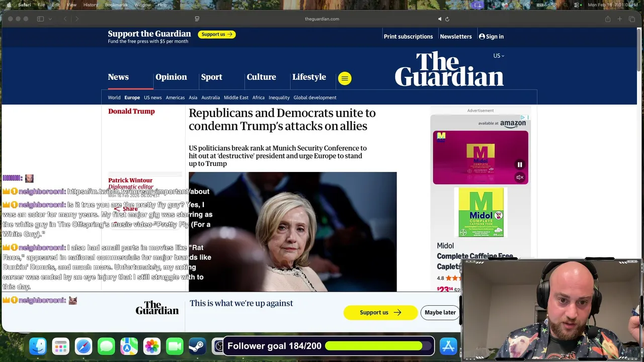Open Middle East subsection link
This screenshot has height=362, width=644.
(236, 98)
